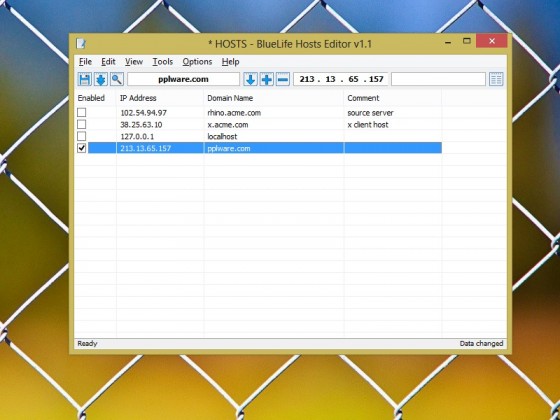Screen dimensions: 560x420
Task: Close the BlueLife Hosts Editor window
Action: tap(492, 41)
